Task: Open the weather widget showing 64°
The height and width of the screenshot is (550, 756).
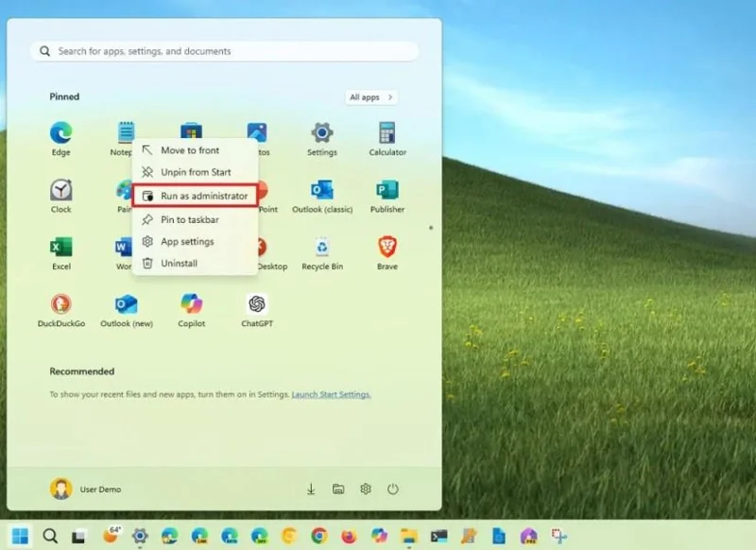Action: (112, 534)
